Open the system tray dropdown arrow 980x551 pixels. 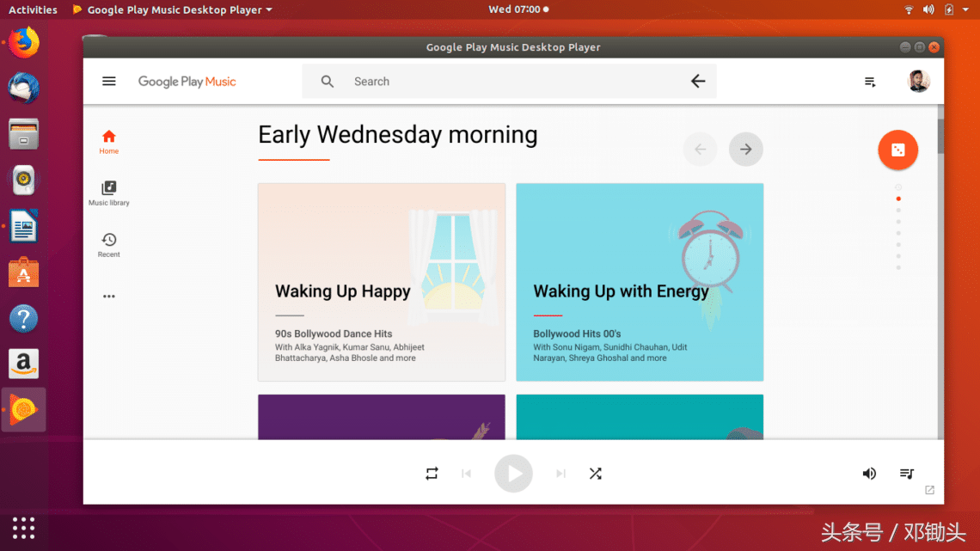[x=965, y=10]
